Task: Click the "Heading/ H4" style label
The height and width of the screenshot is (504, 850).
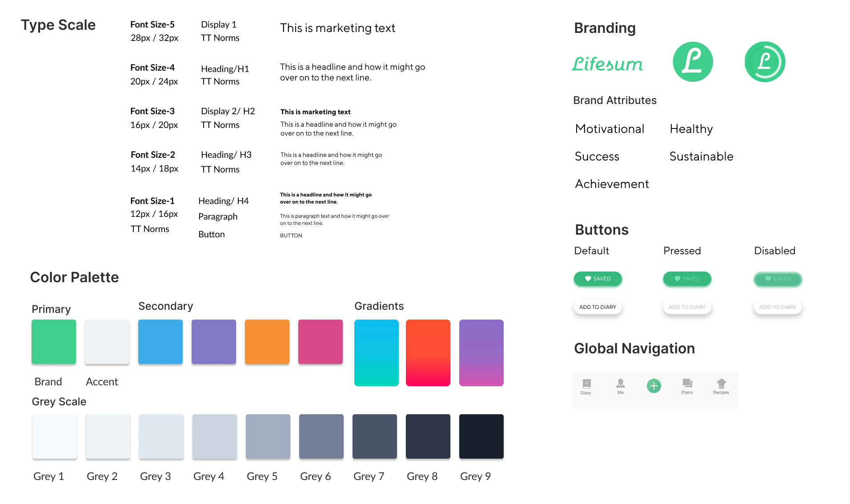Action: coord(224,201)
